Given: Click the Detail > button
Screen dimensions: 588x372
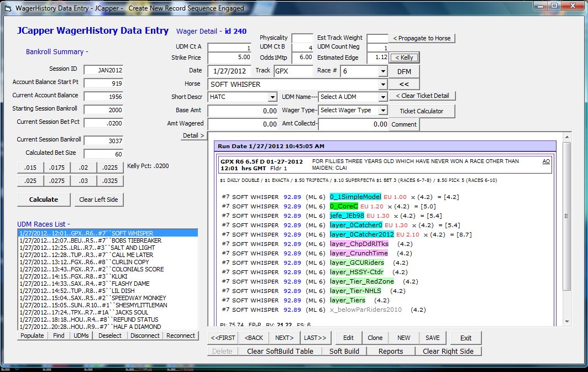Looking at the screenshot, I should pyautogui.click(x=193, y=135).
